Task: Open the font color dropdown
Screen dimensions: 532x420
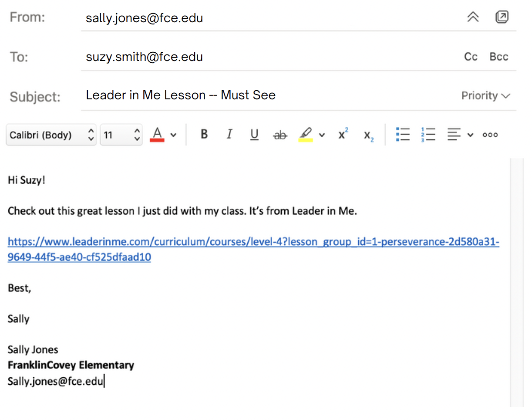Action: click(x=173, y=135)
